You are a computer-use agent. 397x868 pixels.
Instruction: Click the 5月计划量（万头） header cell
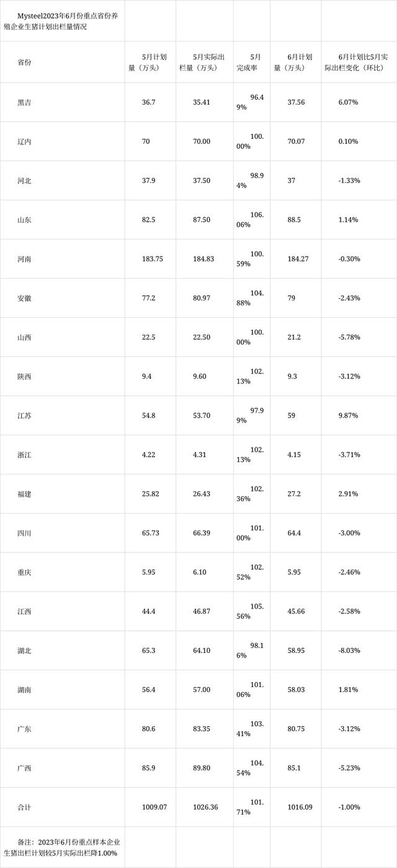tap(150, 63)
